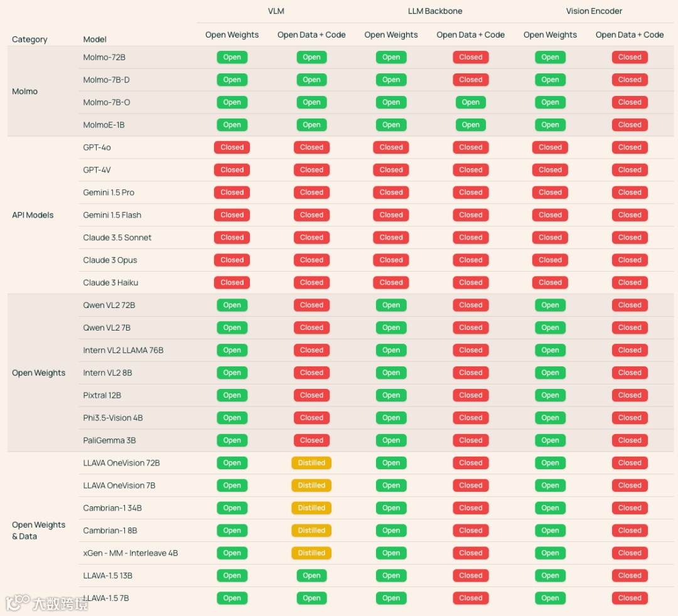Click VLM Open Weights Open badge for Intern VL2 8B
Viewport: 678px width, 616px height.
click(x=232, y=373)
